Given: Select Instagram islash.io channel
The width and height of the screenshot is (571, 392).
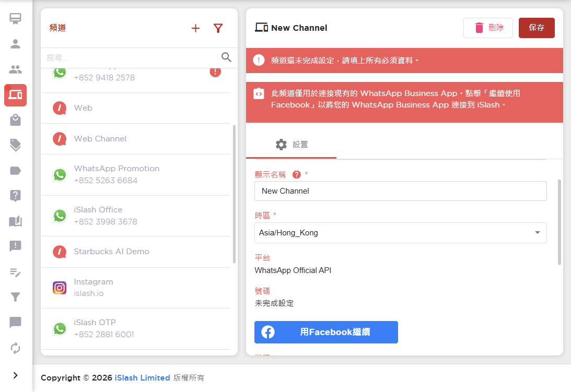Looking at the screenshot, I should [x=136, y=288].
